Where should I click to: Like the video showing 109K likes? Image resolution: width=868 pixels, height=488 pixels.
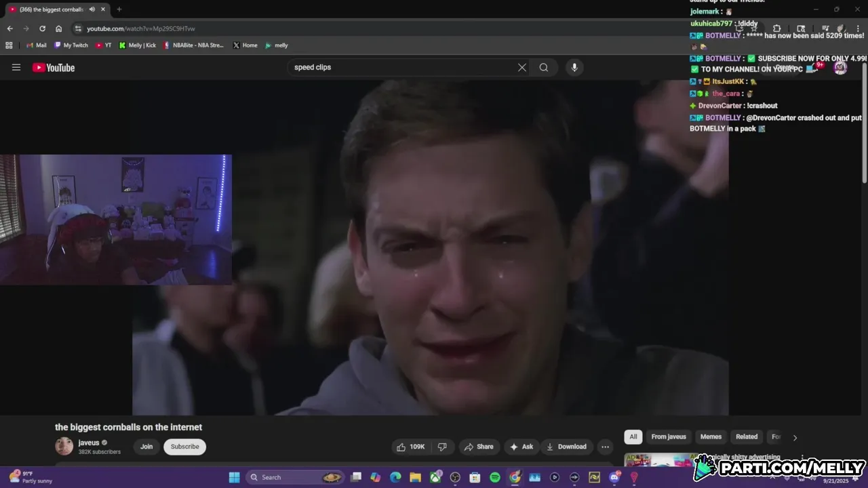(411, 447)
